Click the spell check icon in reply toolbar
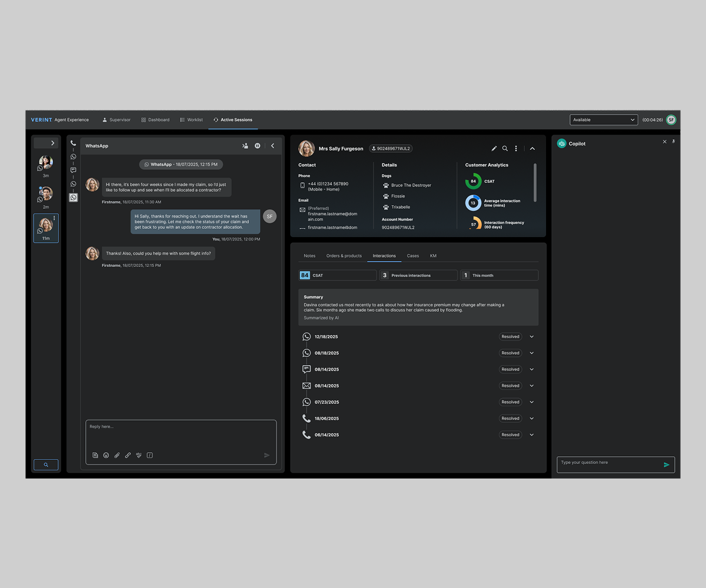This screenshot has width=706, height=588. 139,455
